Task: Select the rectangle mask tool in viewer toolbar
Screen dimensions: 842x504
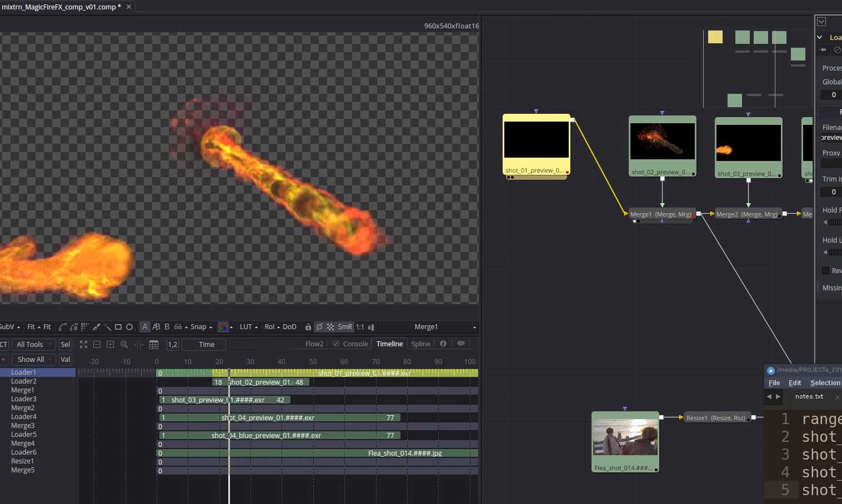Action: [118, 327]
